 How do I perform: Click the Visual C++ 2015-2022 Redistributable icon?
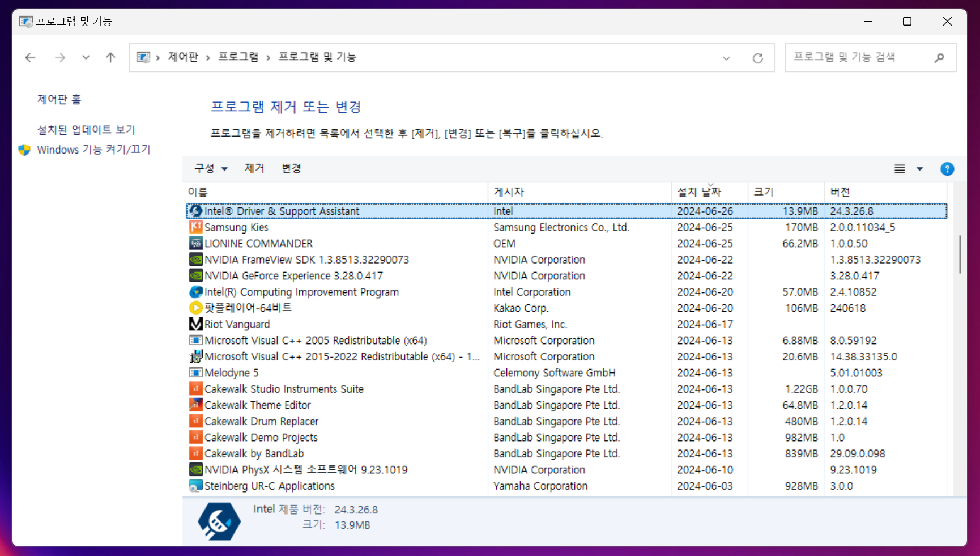195,356
